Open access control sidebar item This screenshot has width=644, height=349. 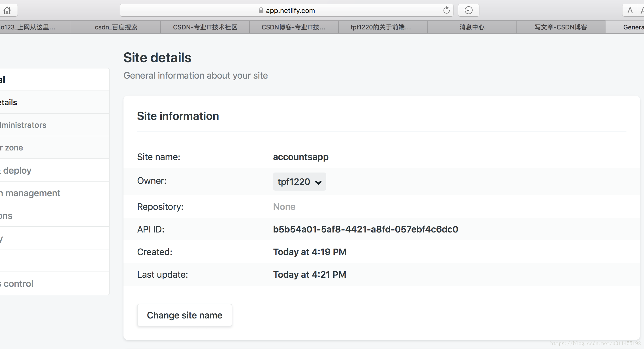point(18,283)
